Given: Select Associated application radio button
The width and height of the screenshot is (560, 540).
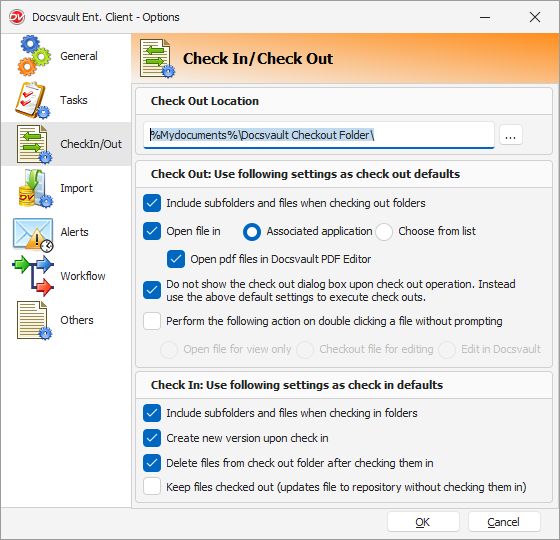Looking at the screenshot, I should pos(252,232).
